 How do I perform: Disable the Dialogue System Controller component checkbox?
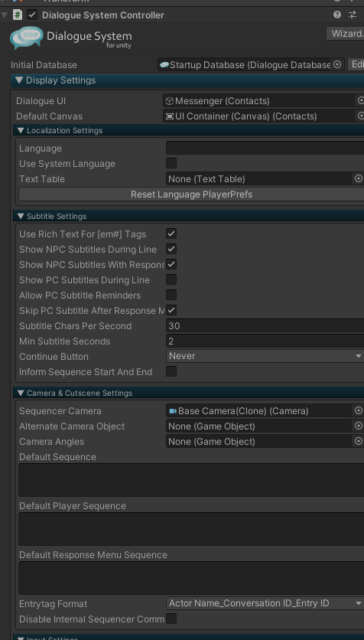pos(32,15)
